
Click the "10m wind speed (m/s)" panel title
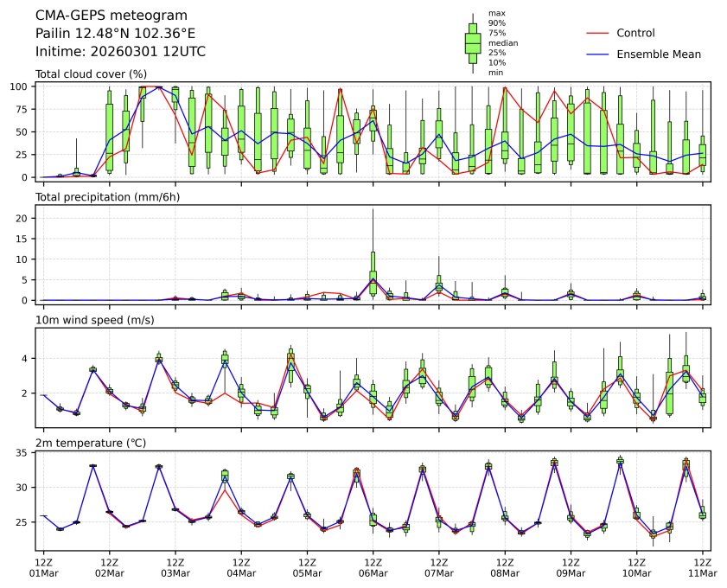[x=90, y=321]
